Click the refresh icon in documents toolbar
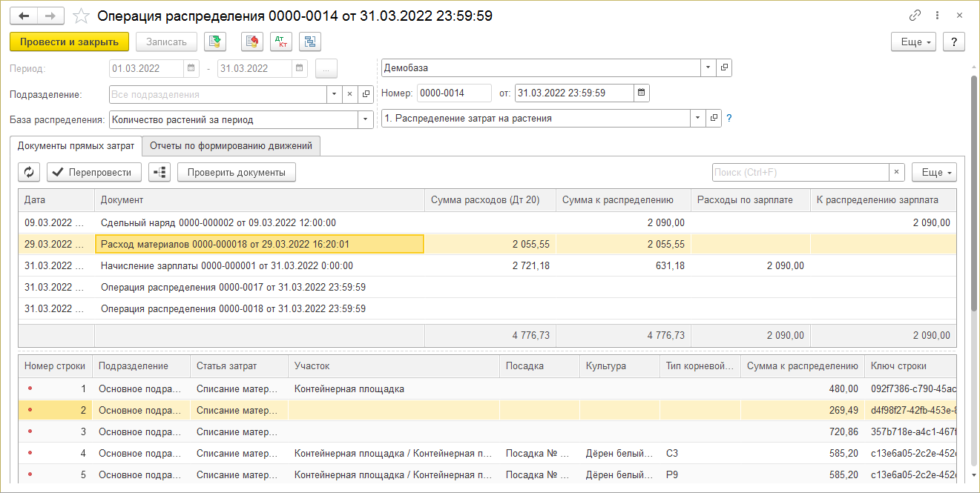This screenshot has height=493, width=980. [29, 172]
